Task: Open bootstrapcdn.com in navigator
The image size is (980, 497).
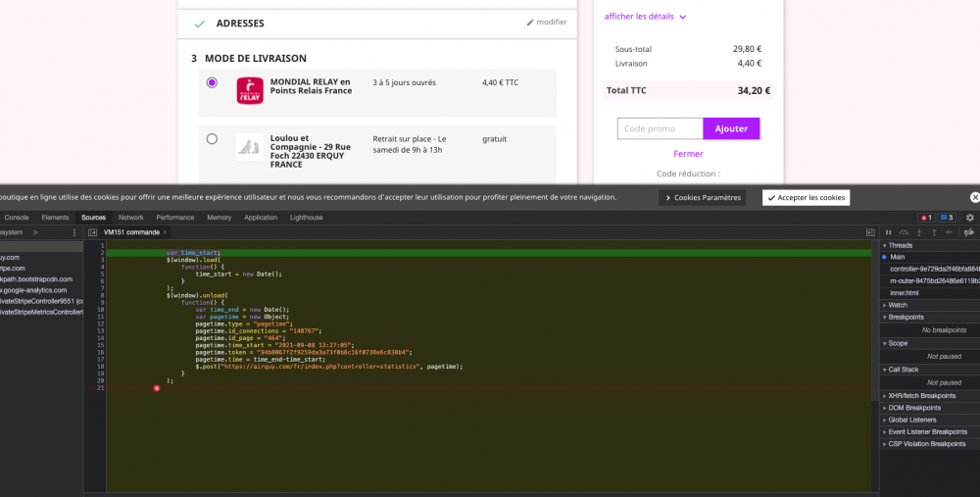Action: (x=36, y=279)
